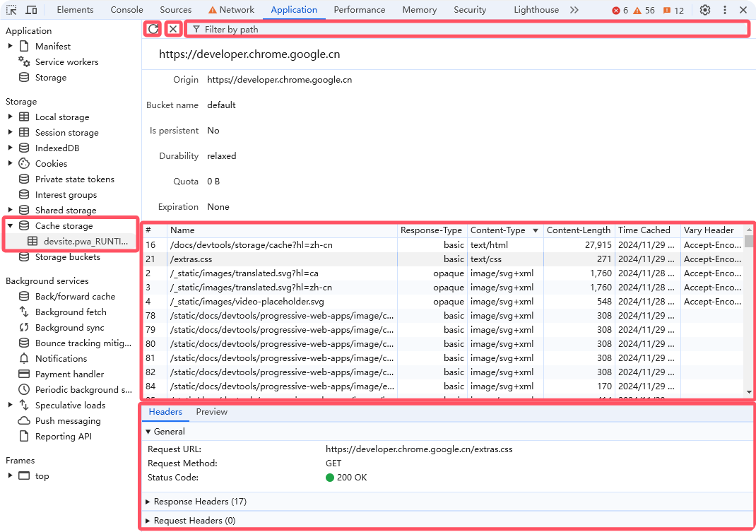The width and height of the screenshot is (756, 532).
Task: Expand the Response Headers section
Action: click(x=200, y=502)
